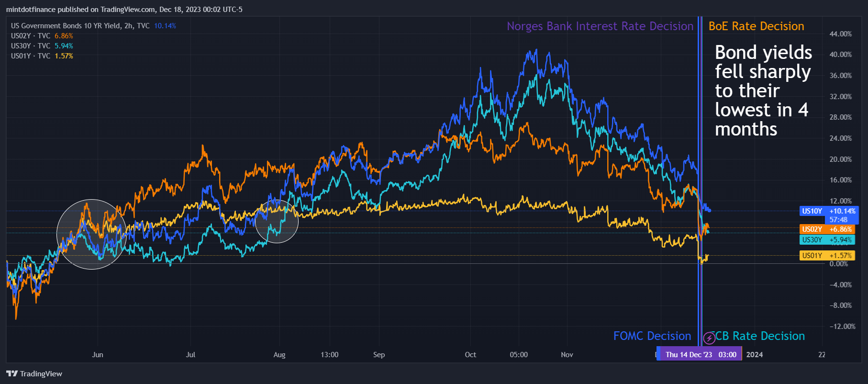Click the Thu 14 Dec '23 date marker

tap(701, 355)
